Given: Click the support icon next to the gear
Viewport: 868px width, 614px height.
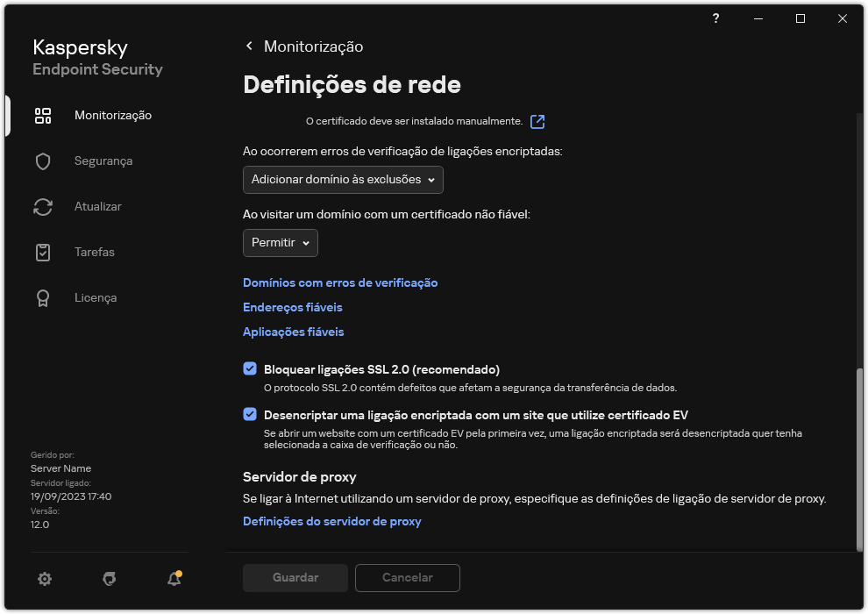Looking at the screenshot, I should coord(109,579).
